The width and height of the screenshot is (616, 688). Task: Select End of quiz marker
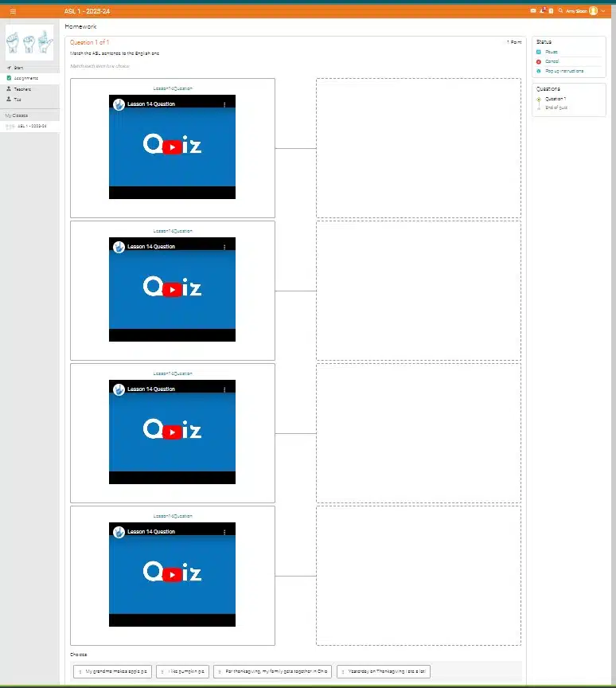[x=556, y=107]
